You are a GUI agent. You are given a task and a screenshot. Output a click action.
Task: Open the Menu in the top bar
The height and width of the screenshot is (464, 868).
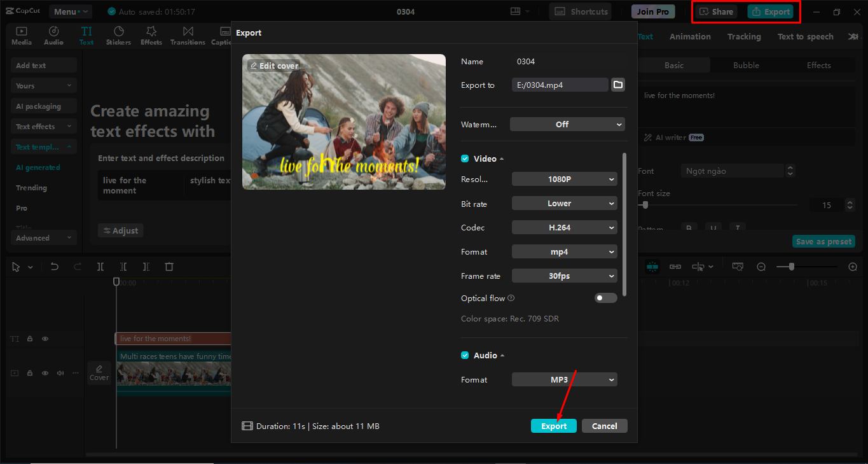[70, 11]
